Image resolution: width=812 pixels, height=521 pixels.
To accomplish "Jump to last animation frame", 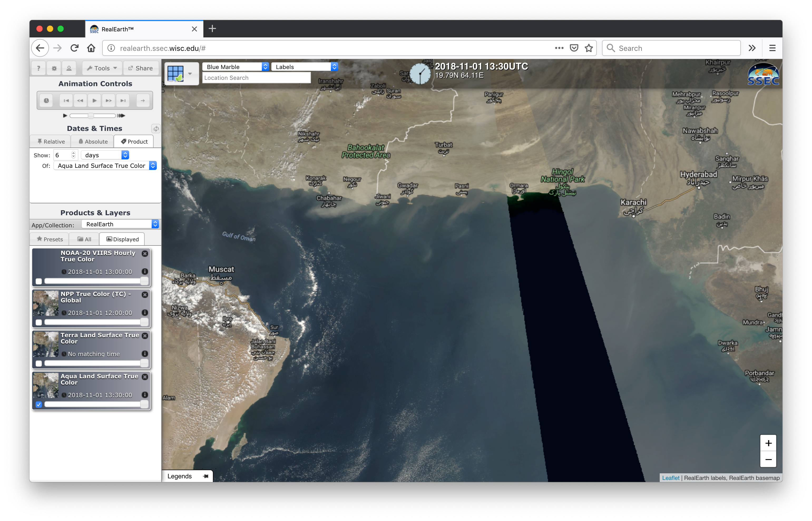I will (123, 100).
